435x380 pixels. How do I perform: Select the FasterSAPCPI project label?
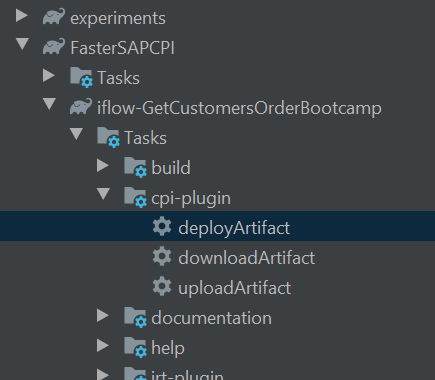pos(122,48)
